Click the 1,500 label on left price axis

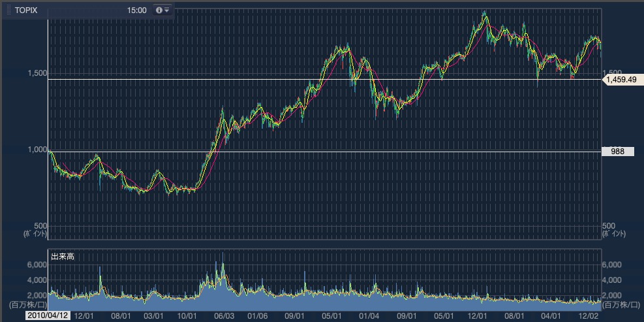(x=37, y=73)
